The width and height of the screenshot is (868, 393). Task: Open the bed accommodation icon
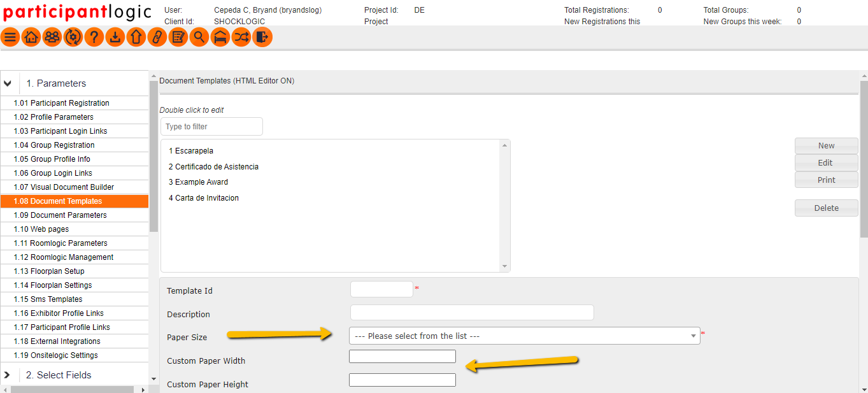click(220, 37)
